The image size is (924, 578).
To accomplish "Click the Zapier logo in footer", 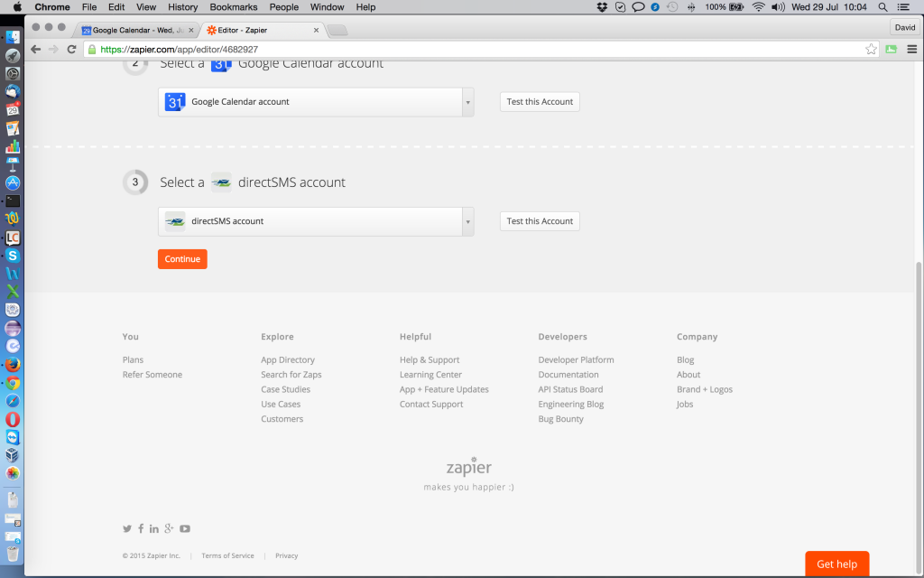I will (x=468, y=466).
